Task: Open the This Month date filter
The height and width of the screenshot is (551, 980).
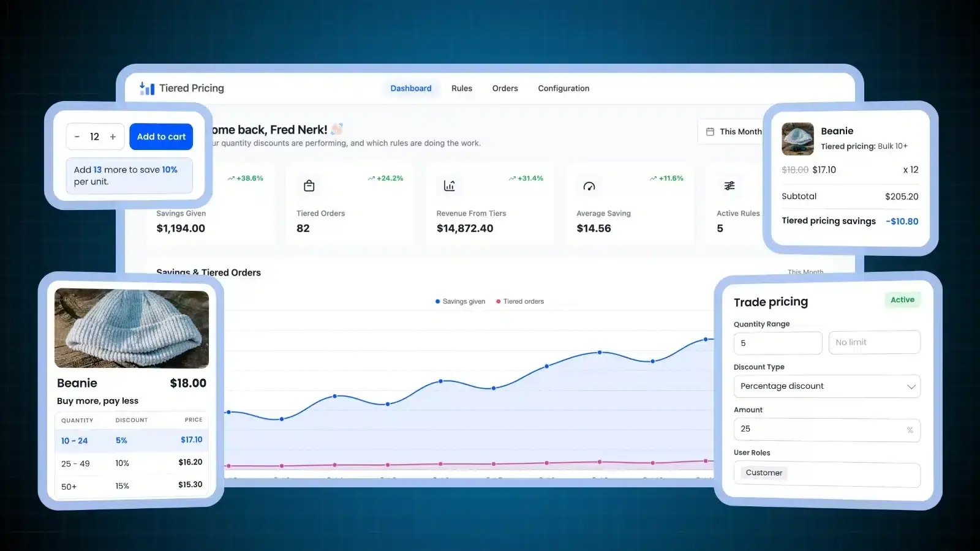Action: click(x=734, y=132)
